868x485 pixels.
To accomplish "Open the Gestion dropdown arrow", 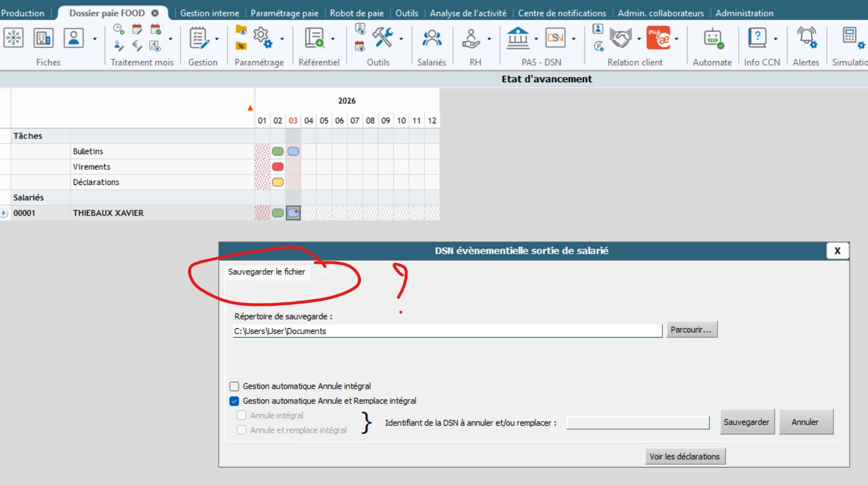I will pyautogui.click(x=217, y=39).
